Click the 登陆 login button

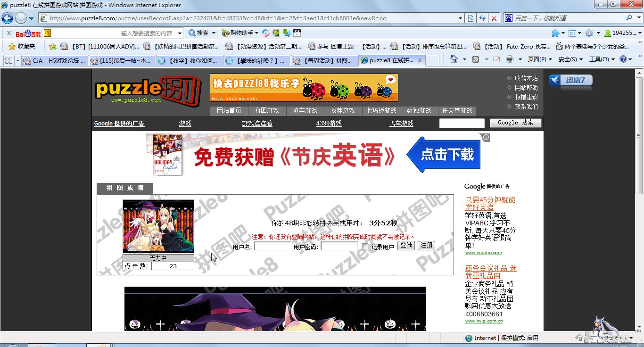point(406,246)
